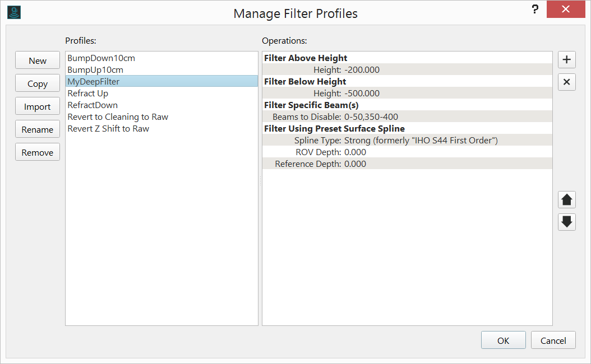591x364 pixels.
Task: Select Filter Specific Beam(s) operation header
Action: tap(312, 105)
